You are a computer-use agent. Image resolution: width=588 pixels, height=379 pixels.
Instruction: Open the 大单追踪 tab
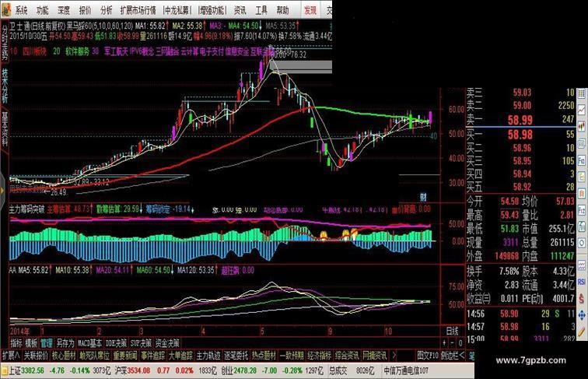pos(180,355)
